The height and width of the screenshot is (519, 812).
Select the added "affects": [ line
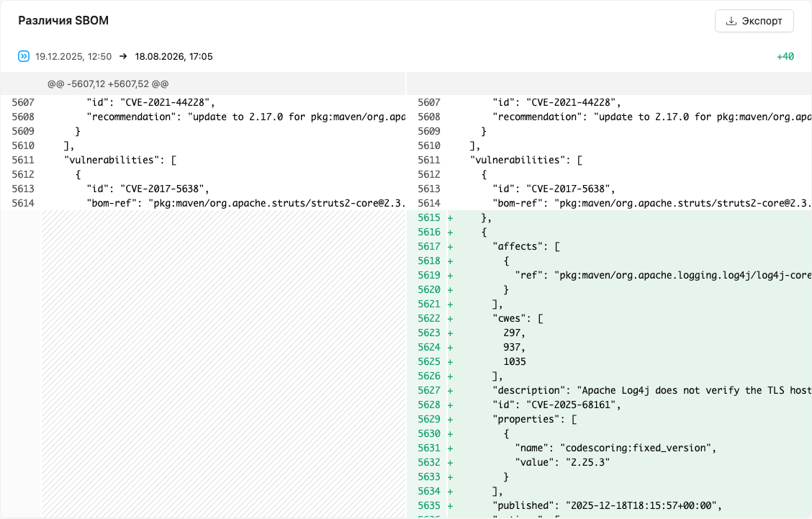click(526, 247)
